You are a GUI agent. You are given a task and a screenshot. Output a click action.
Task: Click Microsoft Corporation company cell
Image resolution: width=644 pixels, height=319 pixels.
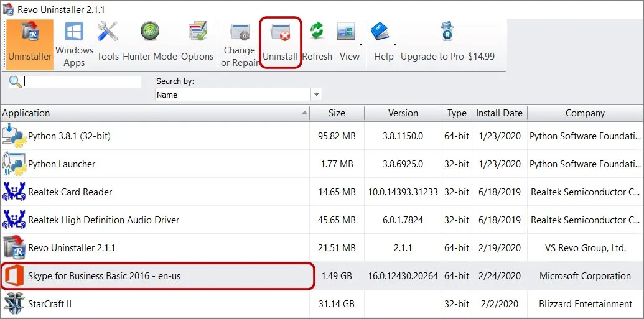tap(585, 276)
